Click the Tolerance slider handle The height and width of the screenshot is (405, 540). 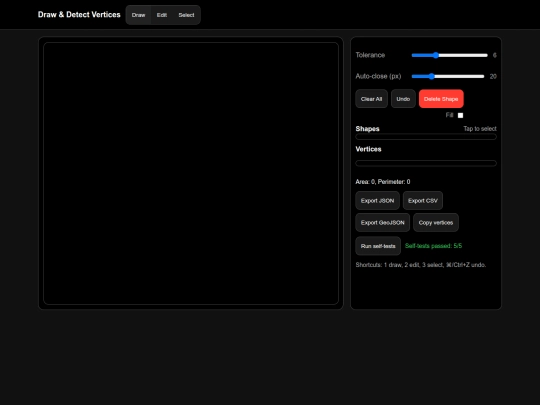(436, 55)
